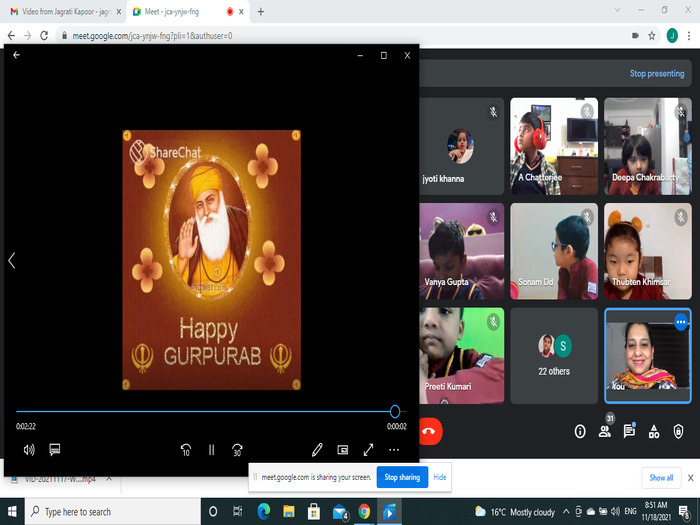The width and height of the screenshot is (700, 525).
Task: Close the downloads bar
Action: coord(690,478)
